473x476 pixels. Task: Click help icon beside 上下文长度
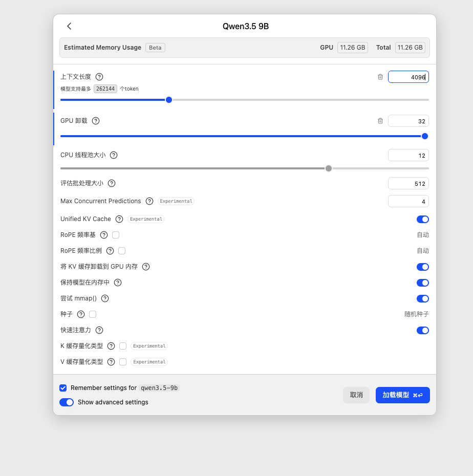[99, 77]
